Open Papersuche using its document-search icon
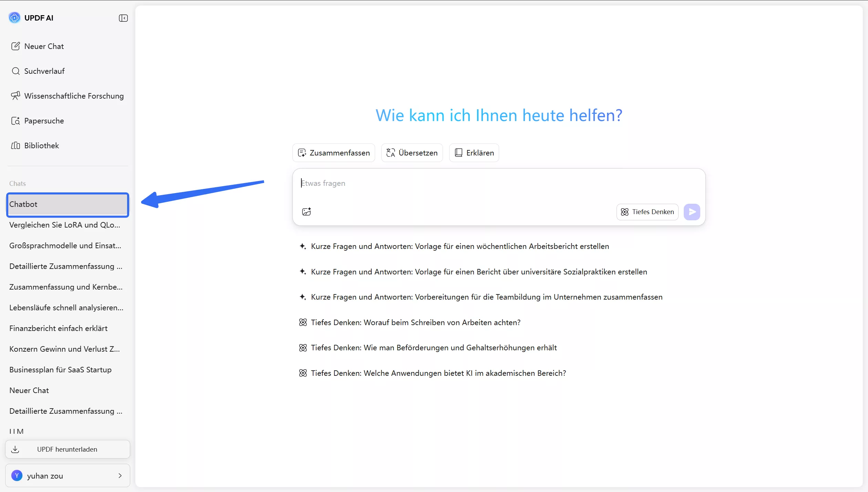The width and height of the screenshot is (868, 492). tap(15, 120)
